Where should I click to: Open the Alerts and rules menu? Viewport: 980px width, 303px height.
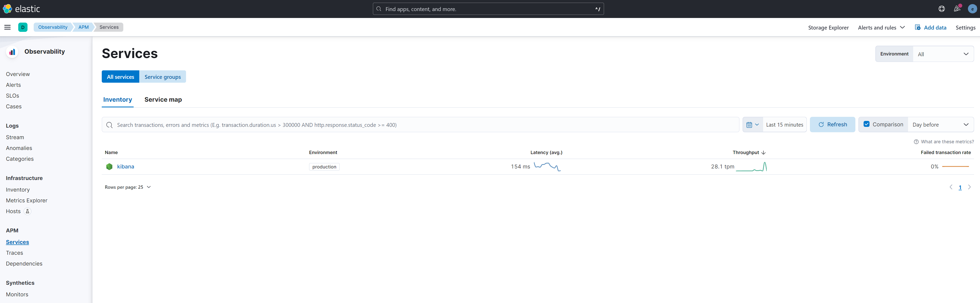coord(881,27)
